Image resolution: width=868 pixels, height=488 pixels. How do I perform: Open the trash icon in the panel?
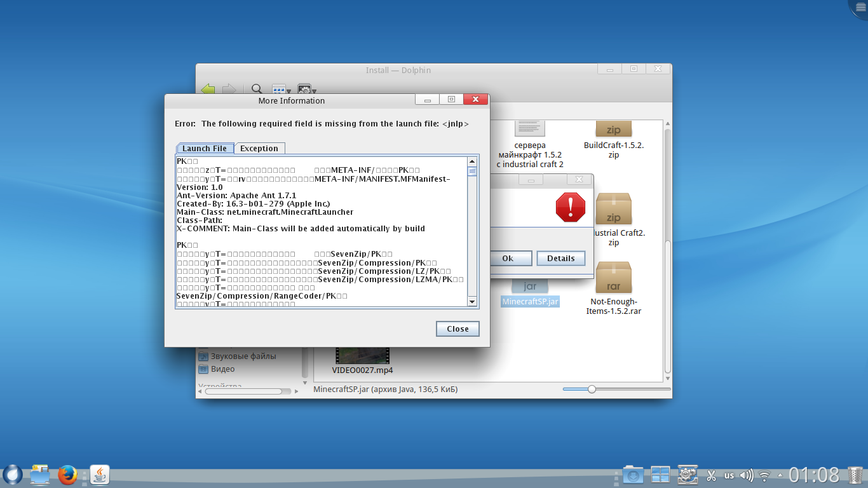coord(855,475)
